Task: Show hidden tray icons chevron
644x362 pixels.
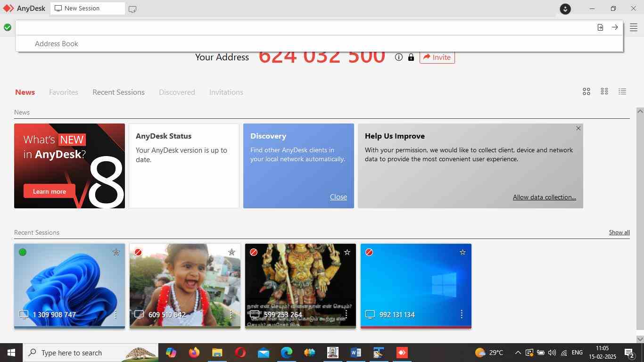Action: point(518,353)
